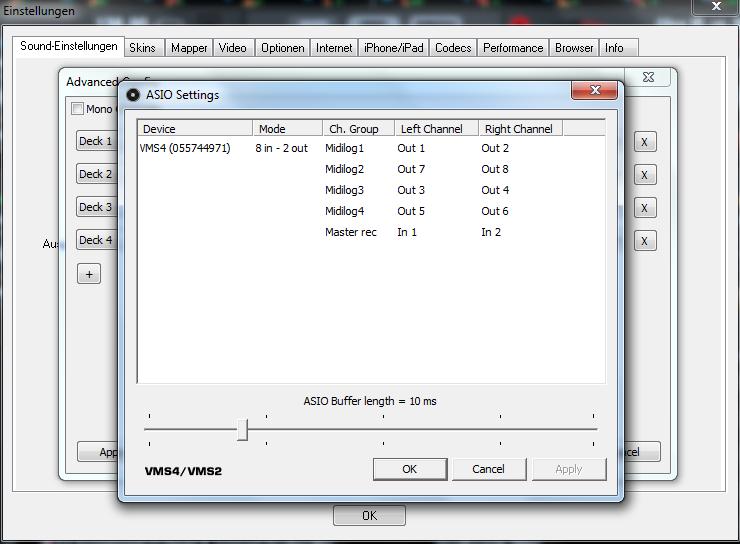Image resolution: width=740 pixels, height=544 pixels.
Task: Click the ASIO Settings disc icon
Action: (x=133, y=95)
